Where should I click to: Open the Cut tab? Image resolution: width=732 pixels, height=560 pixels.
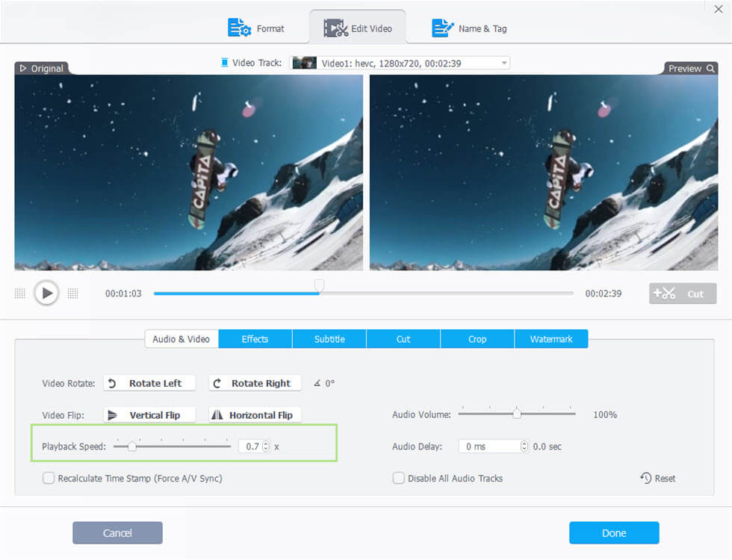(403, 339)
